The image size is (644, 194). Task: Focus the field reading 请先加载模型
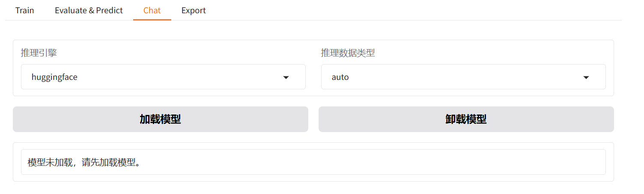pyautogui.click(x=313, y=162)
